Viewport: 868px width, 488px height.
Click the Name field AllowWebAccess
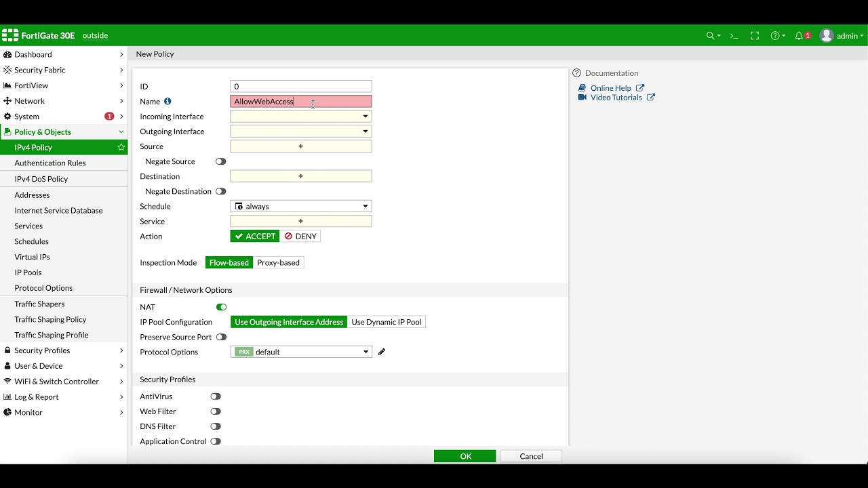(301, 102)
